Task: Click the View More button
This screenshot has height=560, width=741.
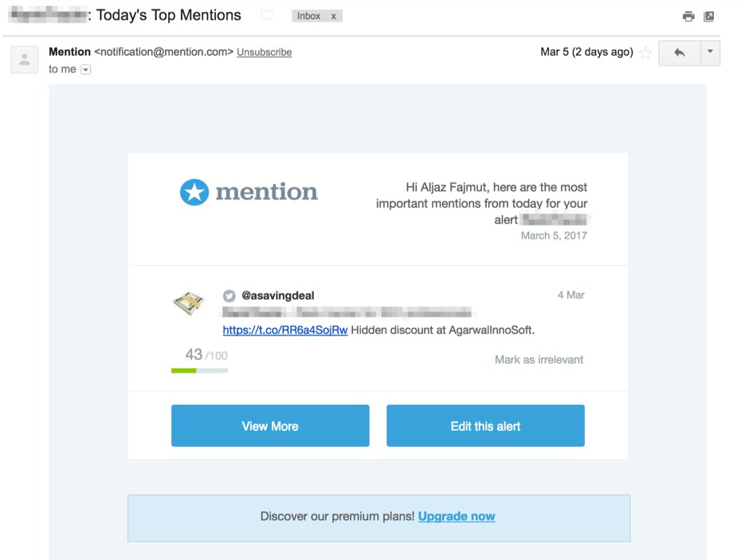Action: 270,425
